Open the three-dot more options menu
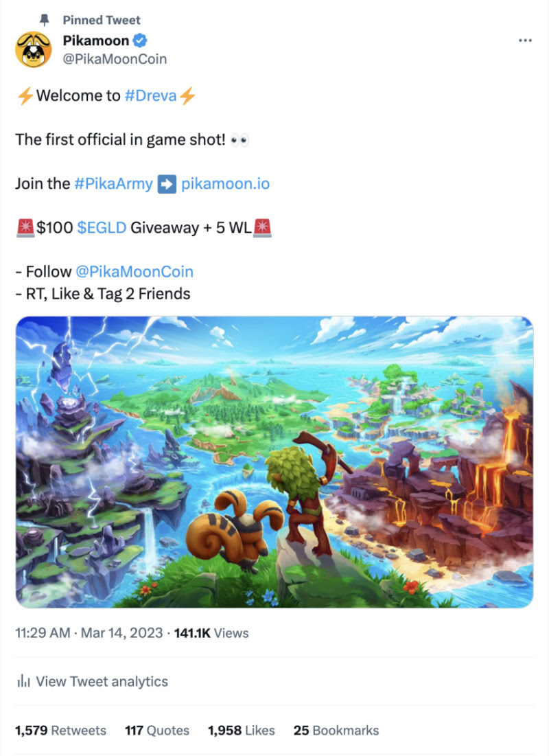The height and width of the screenshot is (756, 549). pos(525,41)
